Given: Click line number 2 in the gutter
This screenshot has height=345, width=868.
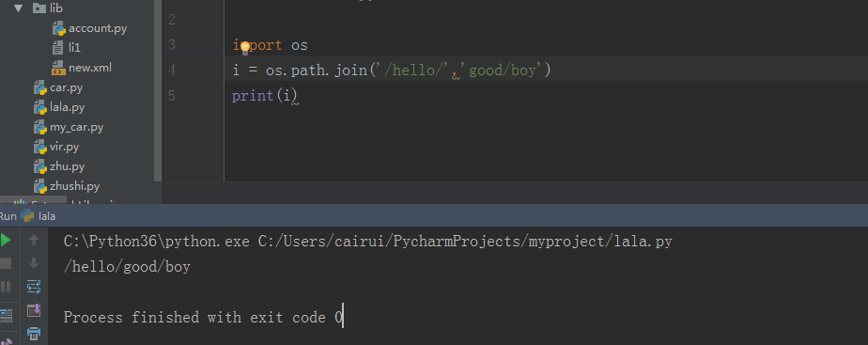Looking at the screenshot, I should (x=171, y=20).
